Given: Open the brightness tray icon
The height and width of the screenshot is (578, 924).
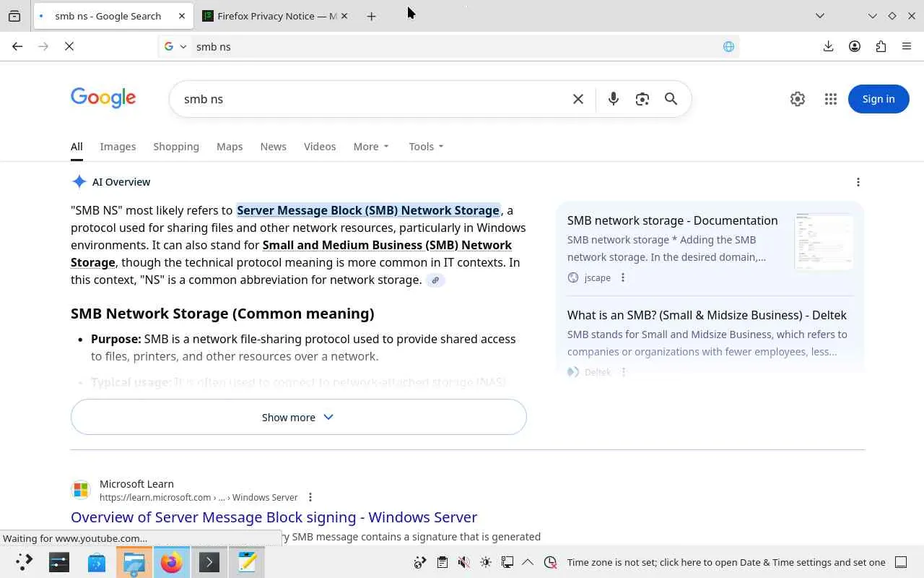Looking at the screenshot, I should 486,562.
